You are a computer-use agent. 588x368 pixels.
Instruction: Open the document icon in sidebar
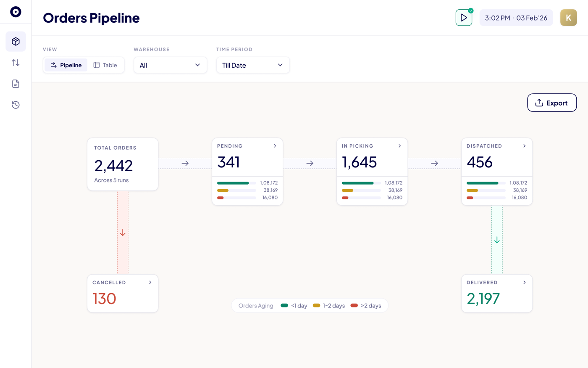pyautogui.click(x=16, y=84)
